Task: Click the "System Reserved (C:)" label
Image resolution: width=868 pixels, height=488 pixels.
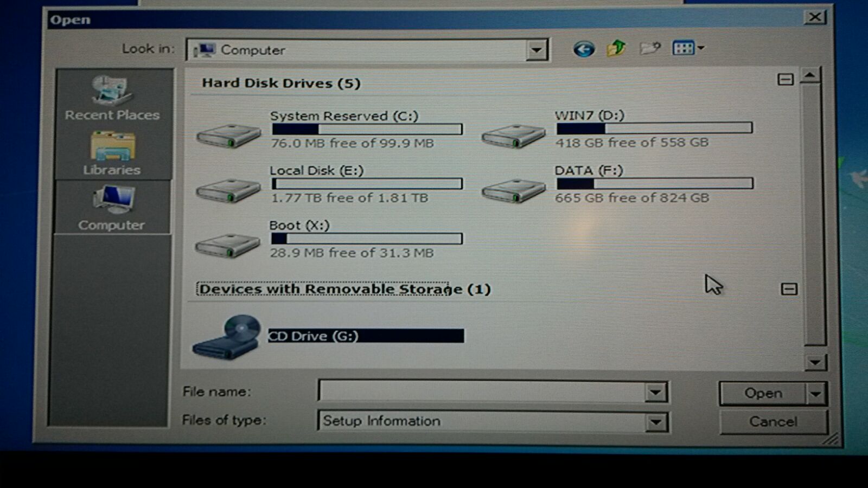Action: click(x=344, y=116)
